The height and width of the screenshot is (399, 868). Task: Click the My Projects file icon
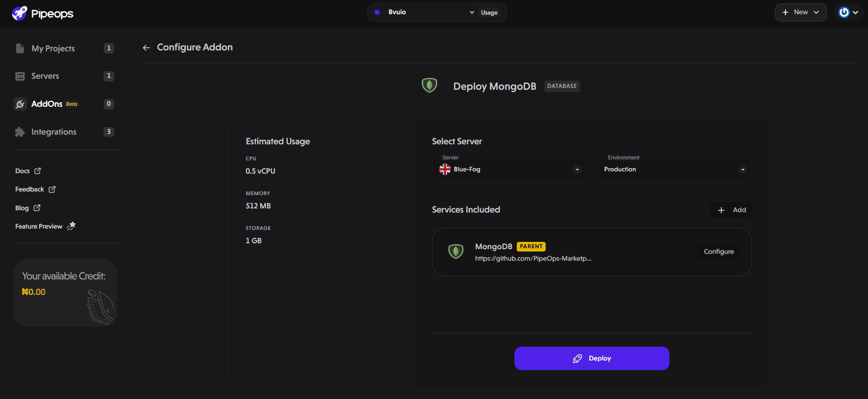pos(20,48)
